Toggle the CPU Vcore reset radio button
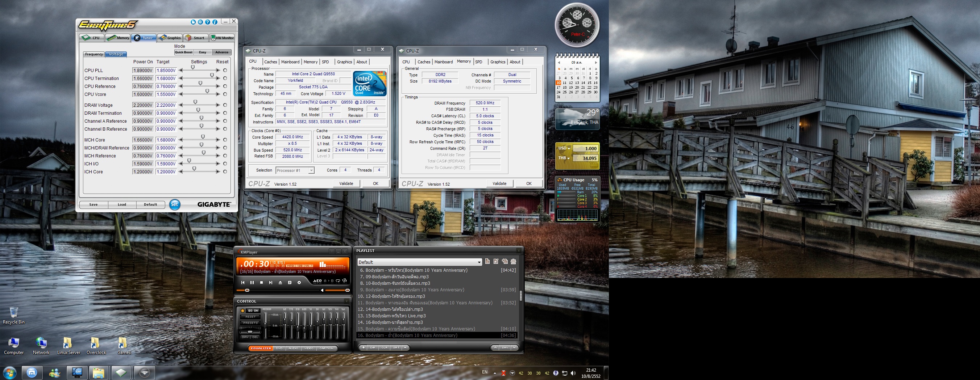This screenshot has width=980, height=380. pyautogui.click(x=225, y=94)
